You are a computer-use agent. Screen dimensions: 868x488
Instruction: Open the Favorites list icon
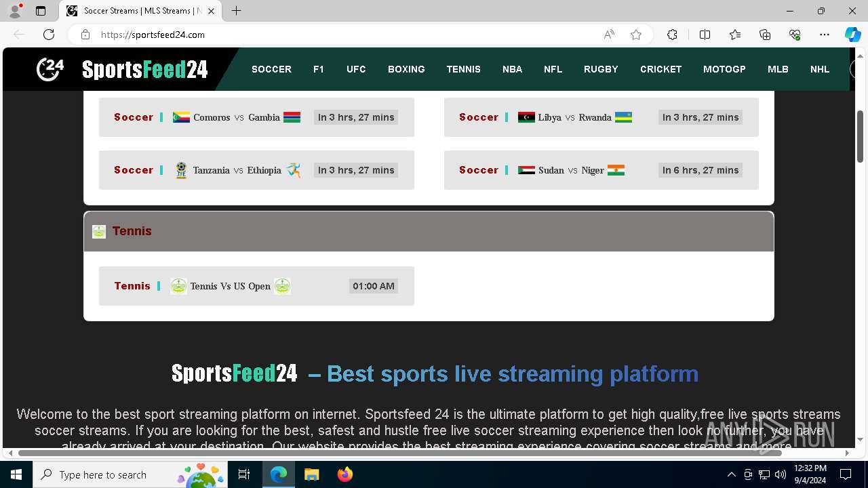(x=735, y=35)
